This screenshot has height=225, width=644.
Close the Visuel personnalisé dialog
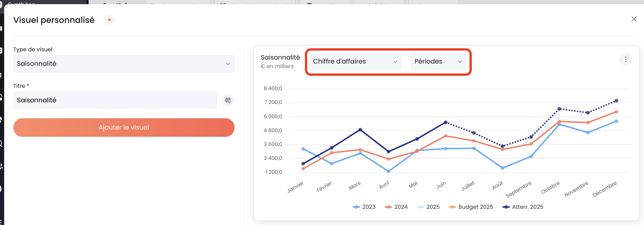[x=634, y=19]
